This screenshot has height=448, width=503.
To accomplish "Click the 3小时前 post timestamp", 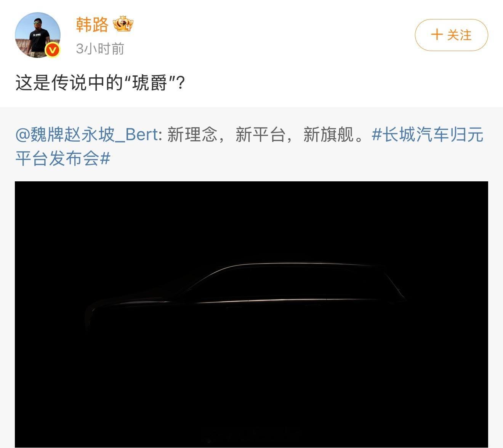I will (x=100, y=49).
